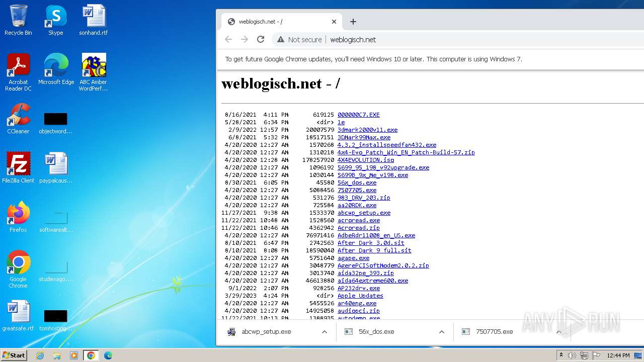Close the weblogisch.net tab

[x=334, y=22]
